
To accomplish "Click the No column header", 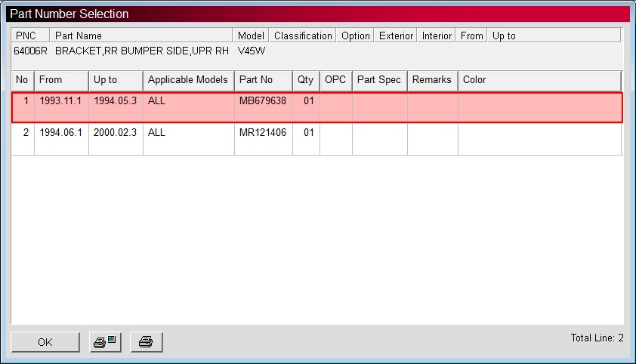I will tap(23, 80).
